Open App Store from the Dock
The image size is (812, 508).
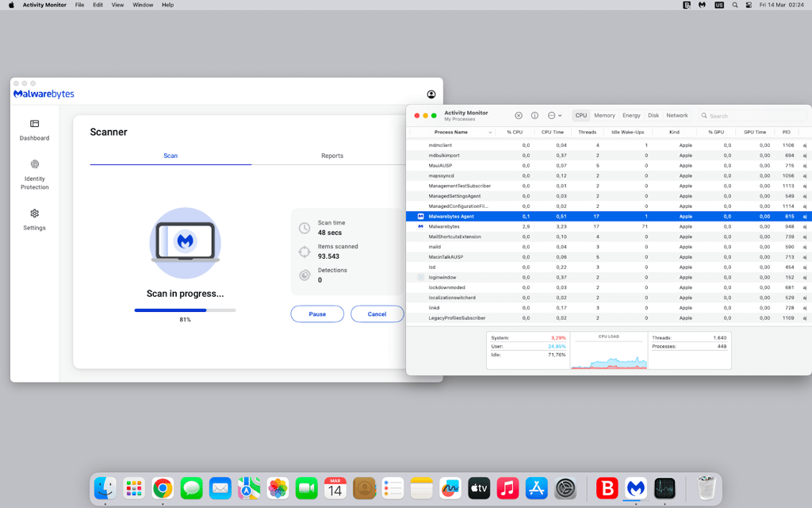coord(537,488)
